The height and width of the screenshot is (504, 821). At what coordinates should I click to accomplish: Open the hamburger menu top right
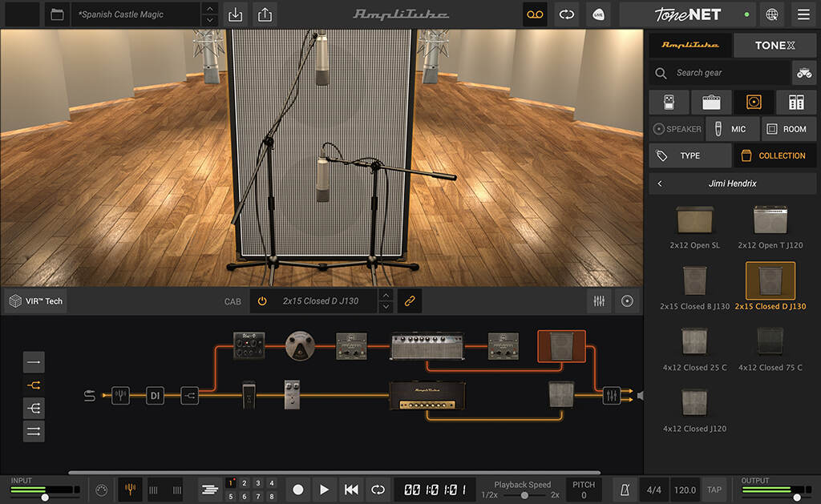point(803,14)
